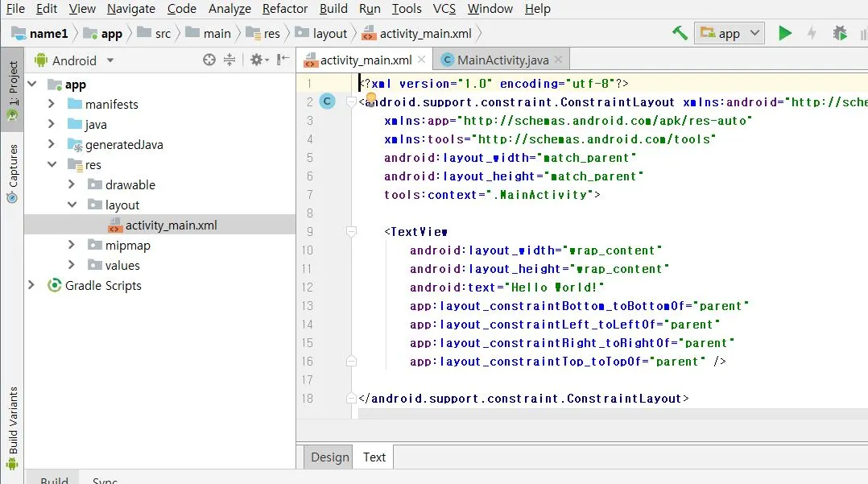This screenshot has width=868, height=484.
Task: Click activity_main.xml in the breadcrumb bar
Action: click(x=417, y=33)
